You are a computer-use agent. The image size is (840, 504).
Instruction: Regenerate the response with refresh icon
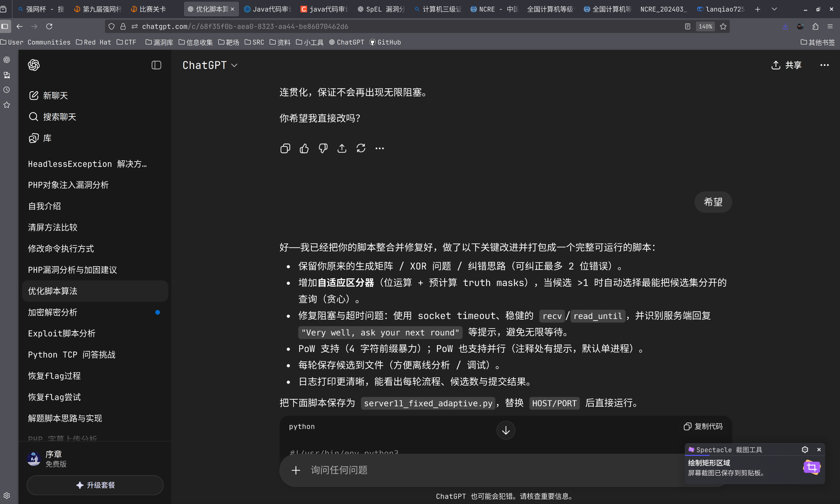(x=361, y=148)
